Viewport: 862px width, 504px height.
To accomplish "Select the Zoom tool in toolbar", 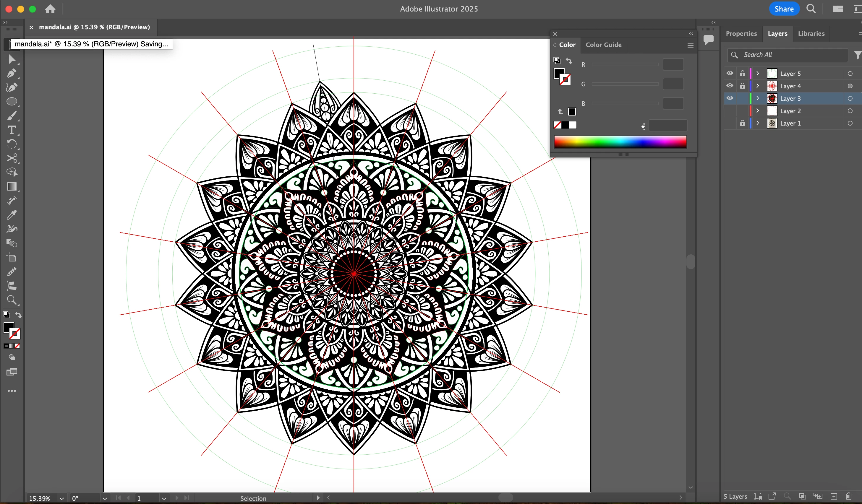I will pos(12,300).
